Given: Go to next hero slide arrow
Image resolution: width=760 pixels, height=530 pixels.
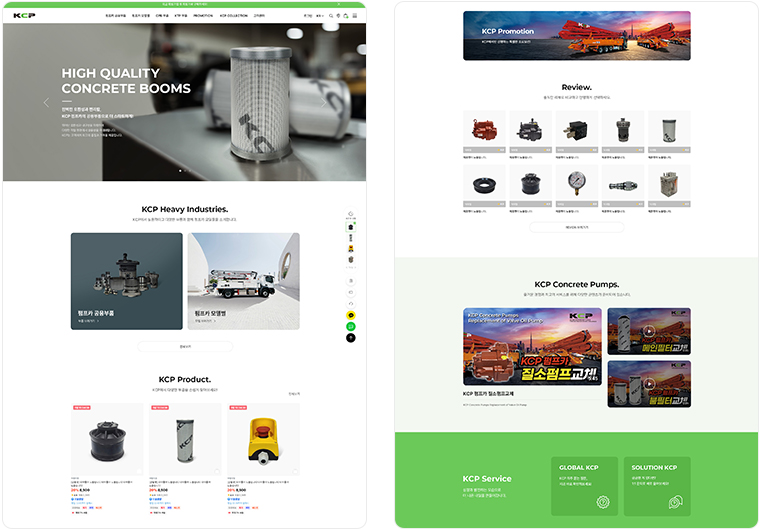Looking at the screenshot, I should click(x=324, y=102).
